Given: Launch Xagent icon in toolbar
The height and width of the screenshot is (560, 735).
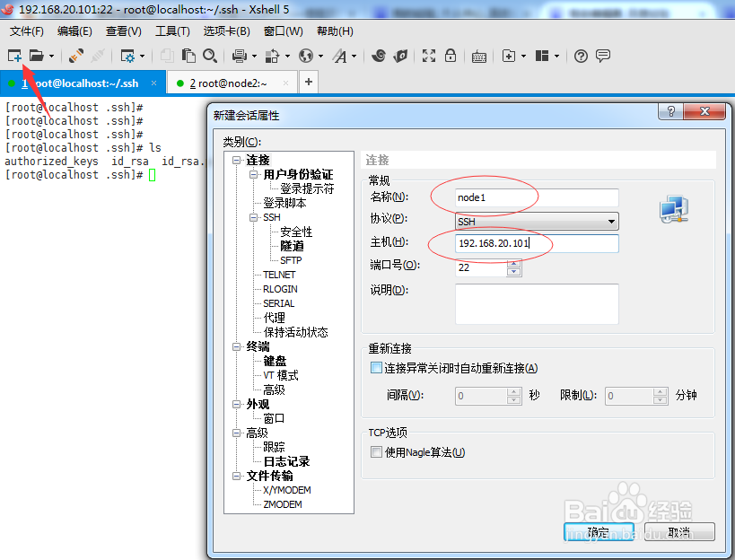Looking at the screenshot, I should [400, 56].
